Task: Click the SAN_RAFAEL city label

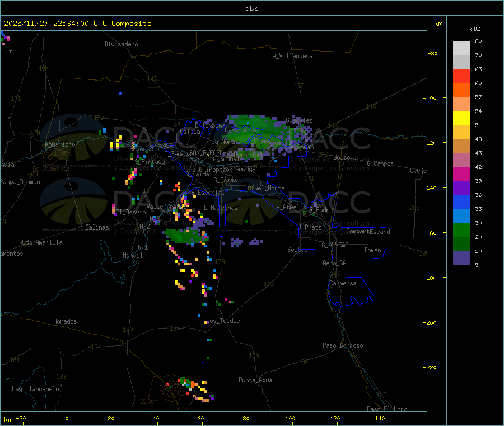Action: point(206,153)
